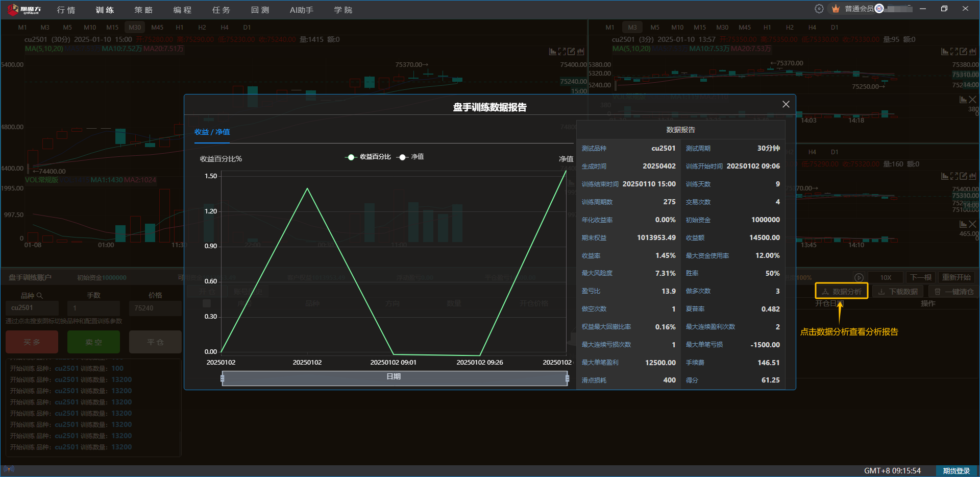
Task: Close the 盘手训练数据报告 dialog
Action: click(786, 104)
